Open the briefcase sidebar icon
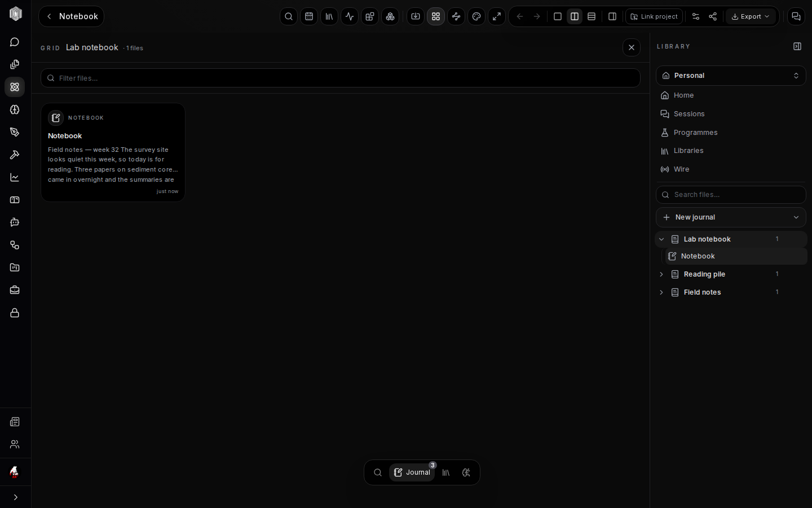Image resolution: width=812 pixels, height=508 pixels. [x=15, y=291]
